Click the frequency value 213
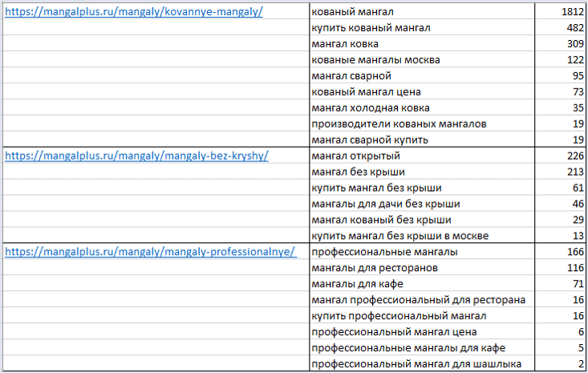588x373 pixels. click(575, 172)
